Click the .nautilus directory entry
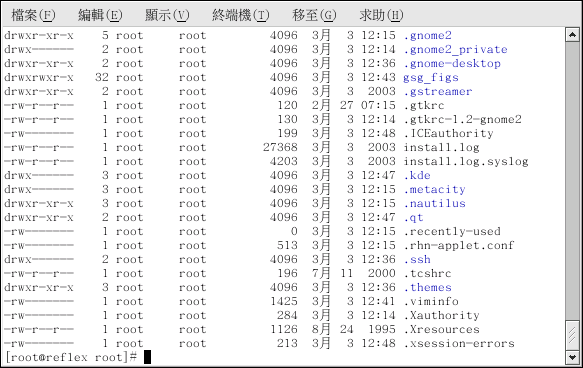The image size is (583, 368). (x=435, y=203)
